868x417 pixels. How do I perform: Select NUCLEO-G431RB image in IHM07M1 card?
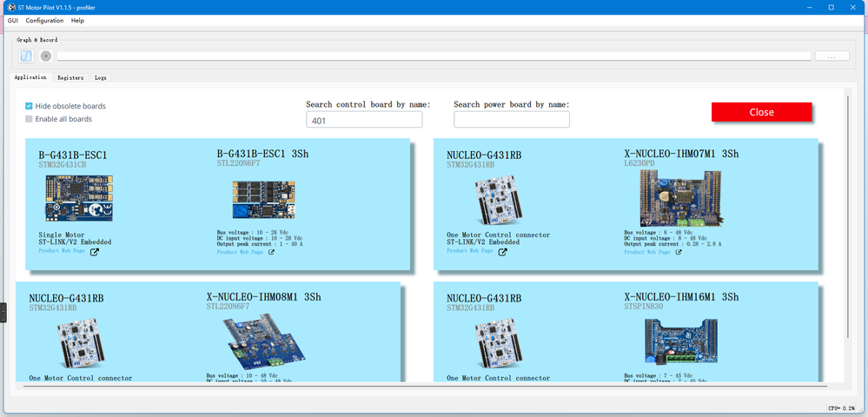[x=498, y=200]
